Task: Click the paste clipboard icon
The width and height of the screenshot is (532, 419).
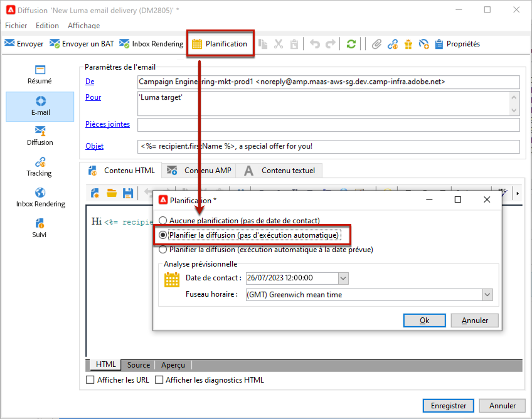Action: pyautogui.click(x=294, y=44)
